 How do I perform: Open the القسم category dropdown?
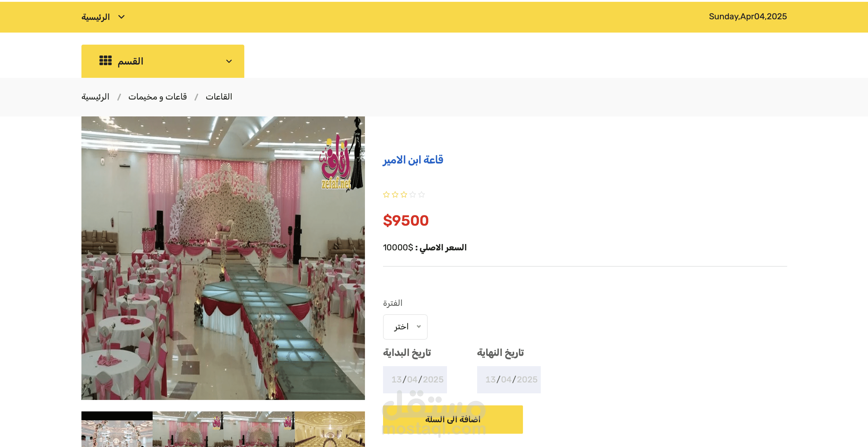(163, 61)
